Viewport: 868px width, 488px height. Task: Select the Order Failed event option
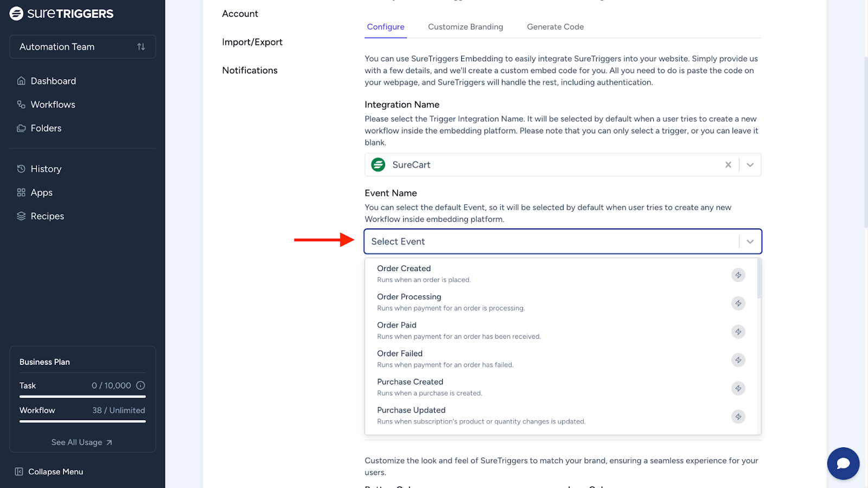pos(400,354)
